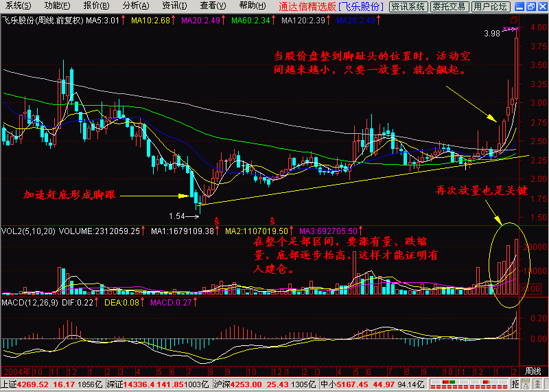Image resolution: width=549 pixels, height=392 pixels.
Task: Open the 分析(A) menu
Action: [132, 5]
